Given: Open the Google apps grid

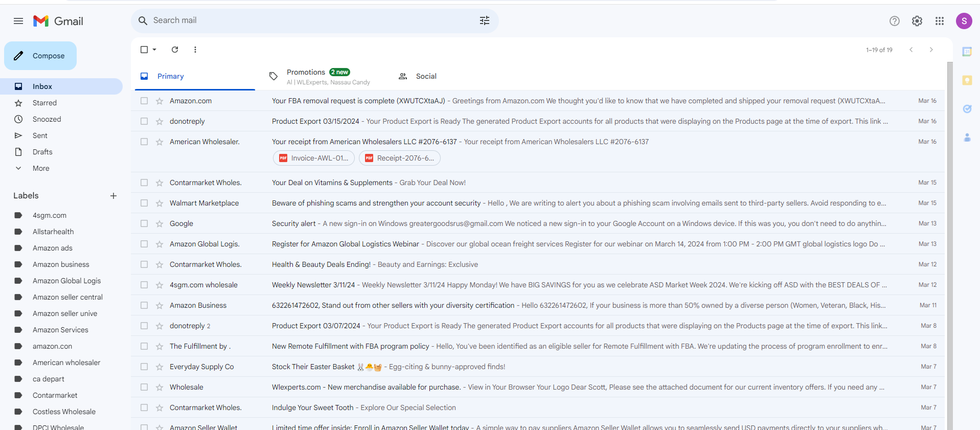Looking at the screenshot, I should (x=940, y=21).
